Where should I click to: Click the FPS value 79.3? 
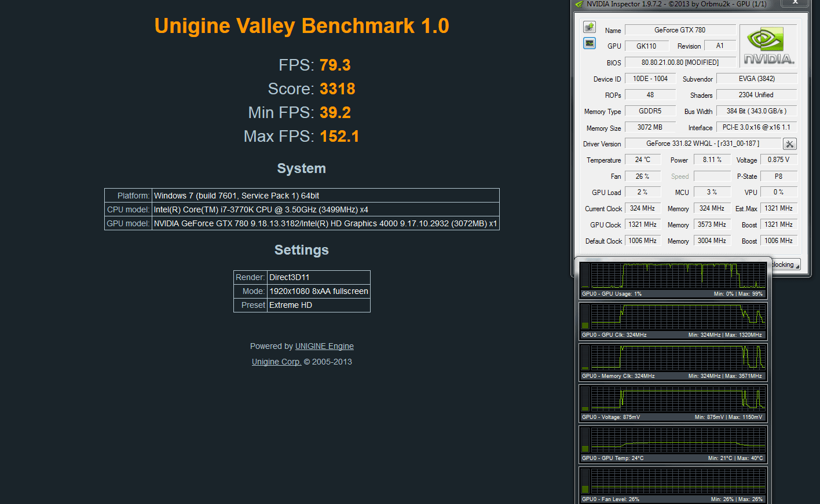(x=335, y=65)
